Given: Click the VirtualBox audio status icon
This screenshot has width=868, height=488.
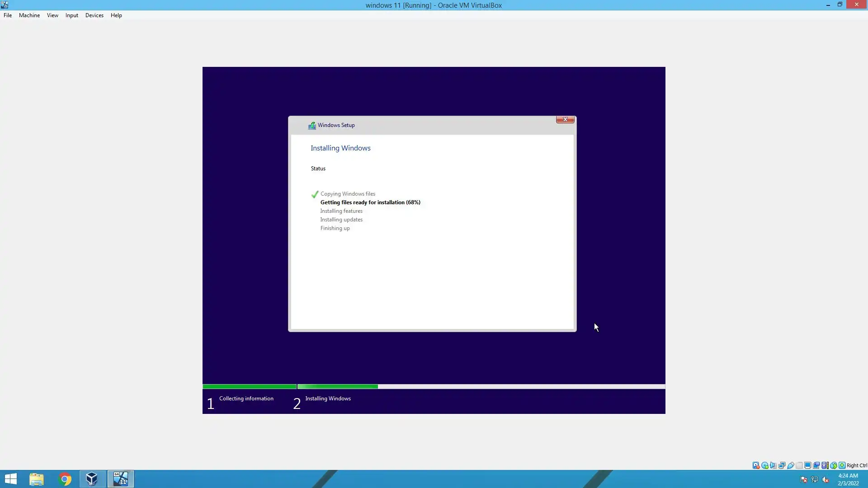Looking at the screenshot, I should pyautogui.click(x=773, y=465).
